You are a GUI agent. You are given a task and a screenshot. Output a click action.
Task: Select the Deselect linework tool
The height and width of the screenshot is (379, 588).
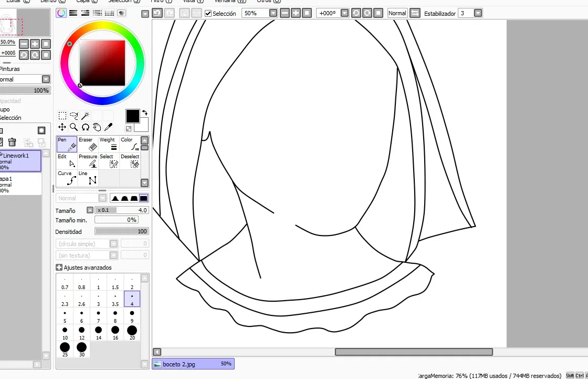pos(130,161)
